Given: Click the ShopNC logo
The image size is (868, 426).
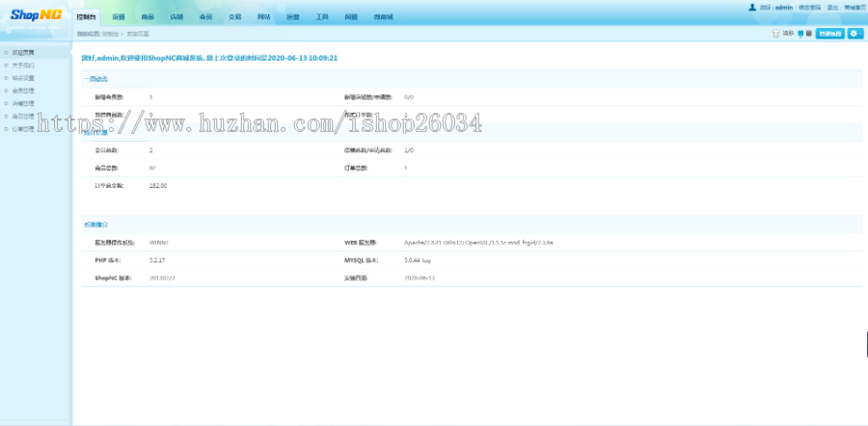Looking at the screenshot, I should [37, 14].
